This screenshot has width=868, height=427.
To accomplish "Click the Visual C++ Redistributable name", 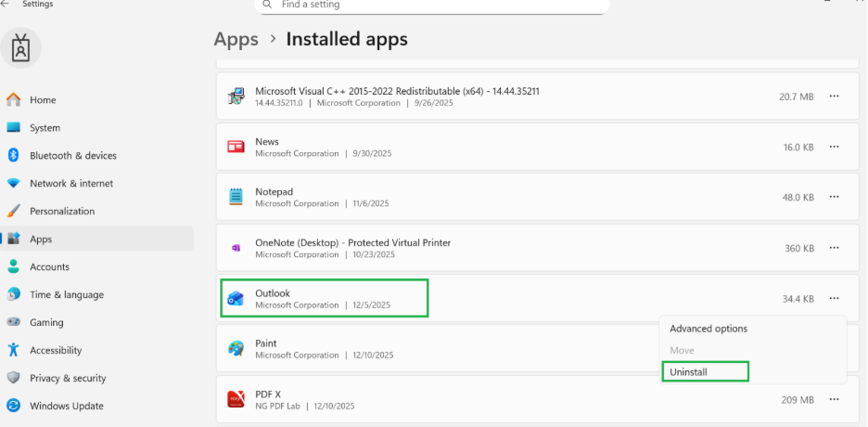I will pyautogui.click(x=397, y=91).
